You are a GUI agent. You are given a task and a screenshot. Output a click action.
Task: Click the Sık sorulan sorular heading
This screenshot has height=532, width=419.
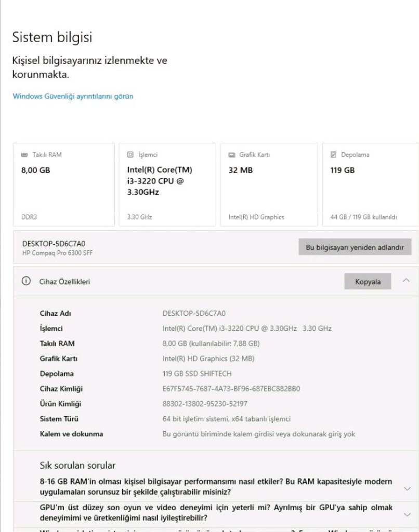[77, 465]
